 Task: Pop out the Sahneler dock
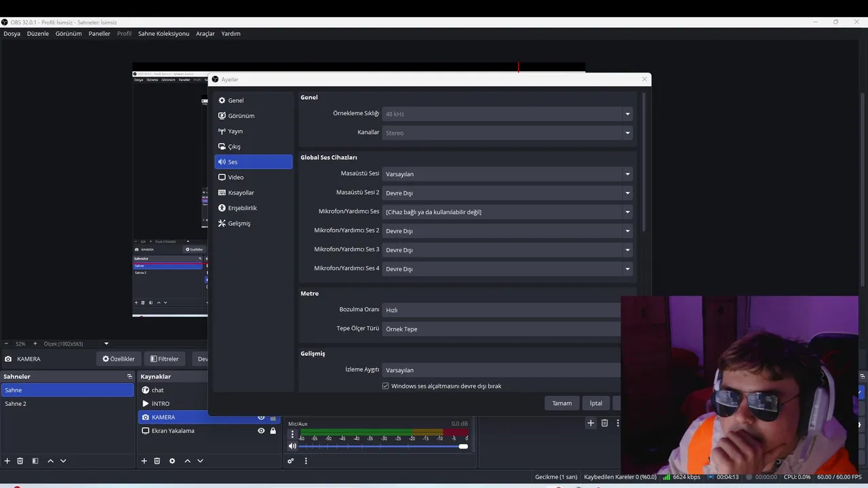[x=130, y=376]
